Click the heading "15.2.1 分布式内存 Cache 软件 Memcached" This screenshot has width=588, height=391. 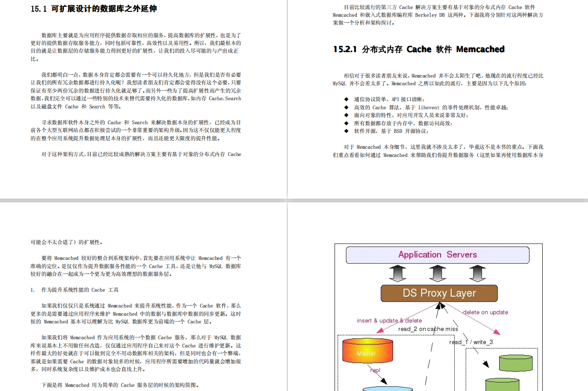(x=419, y=49)
